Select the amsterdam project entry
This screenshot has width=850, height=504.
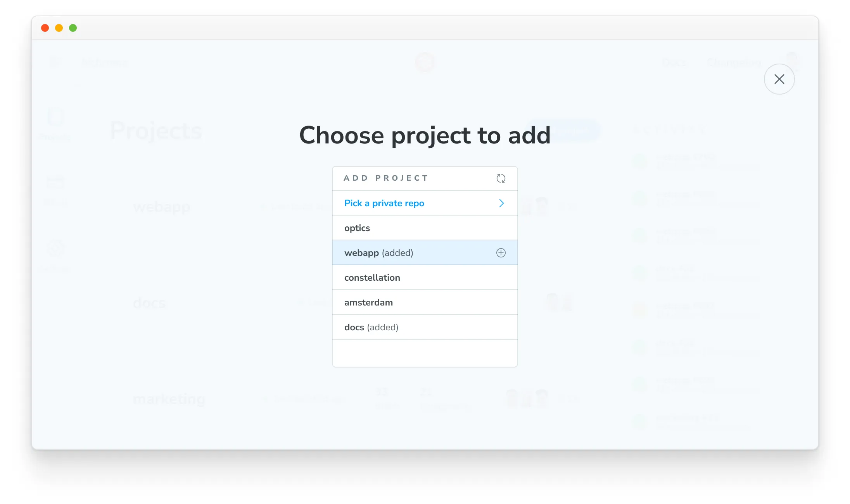point(368,302)
